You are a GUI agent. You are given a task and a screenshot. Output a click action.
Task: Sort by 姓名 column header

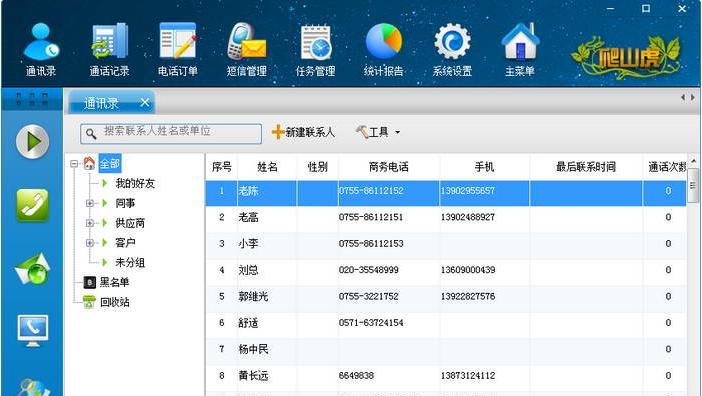[x=267, y=167]
